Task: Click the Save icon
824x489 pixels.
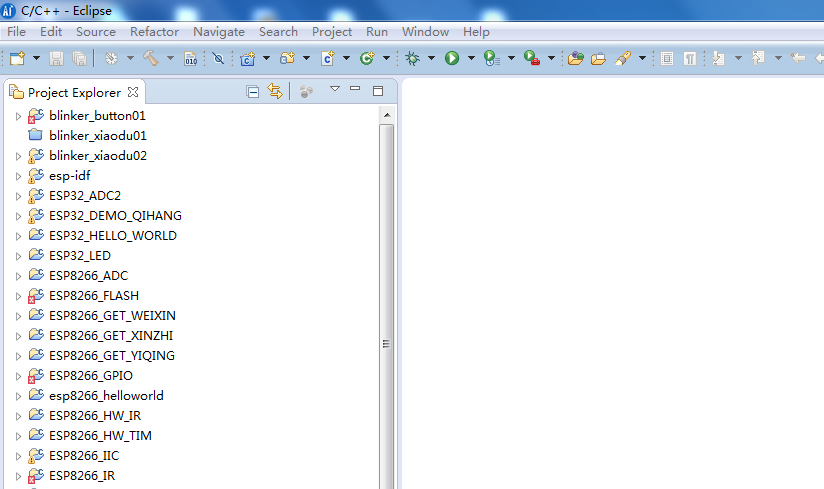Action: [56, 58]
